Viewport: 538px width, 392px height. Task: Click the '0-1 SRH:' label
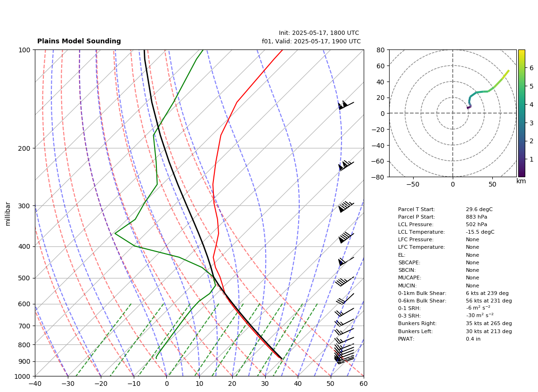(409, 308)
